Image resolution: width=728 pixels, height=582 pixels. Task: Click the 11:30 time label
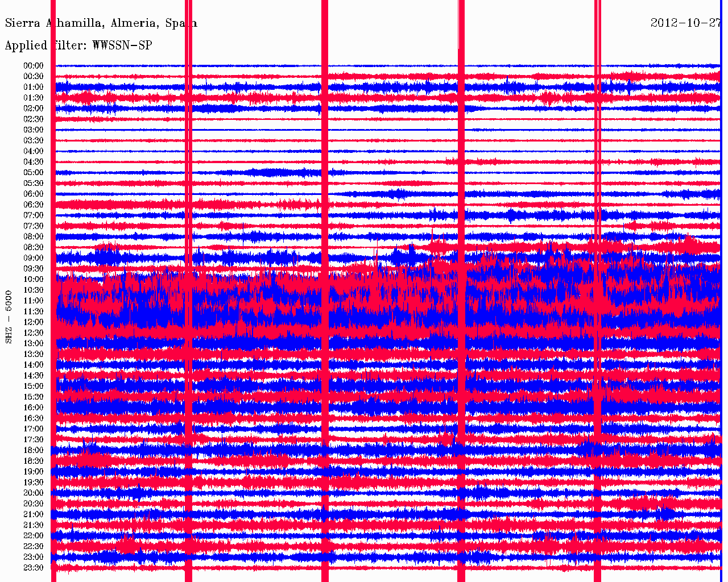(34, 311)
